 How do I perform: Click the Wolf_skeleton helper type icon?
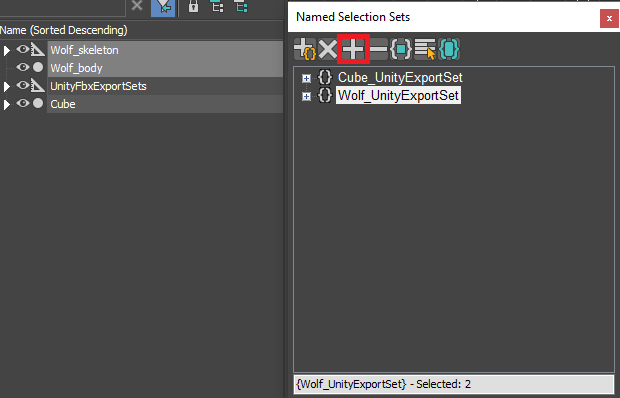coord(38,50)
